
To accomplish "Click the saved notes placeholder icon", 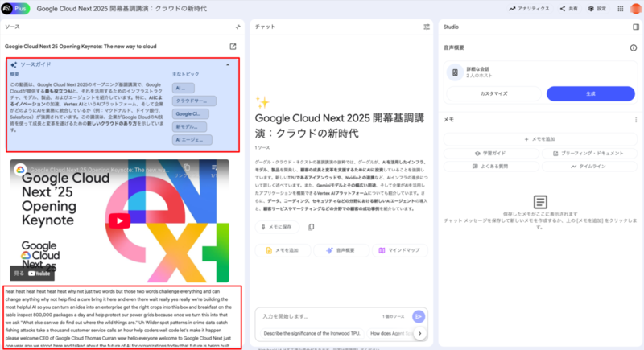I will pyautogui.click(x=540, y=202).
